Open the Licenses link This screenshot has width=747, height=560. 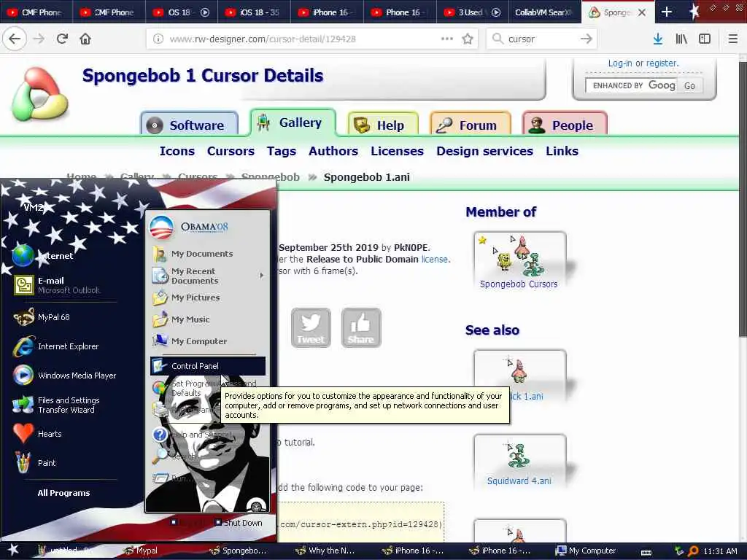tap(397, 151)
